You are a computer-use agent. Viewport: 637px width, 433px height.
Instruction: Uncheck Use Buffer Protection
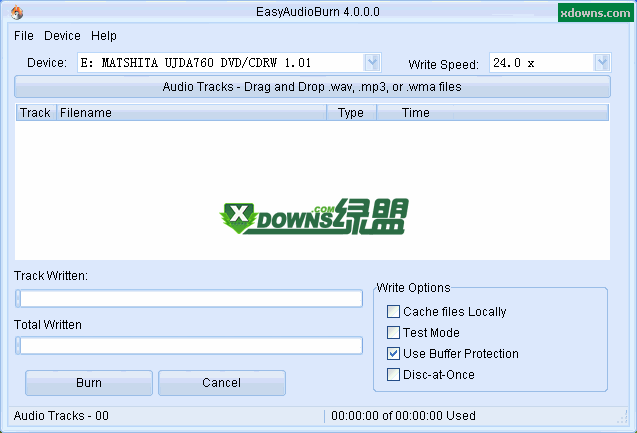pyautogui.click(x=393, y=353)
